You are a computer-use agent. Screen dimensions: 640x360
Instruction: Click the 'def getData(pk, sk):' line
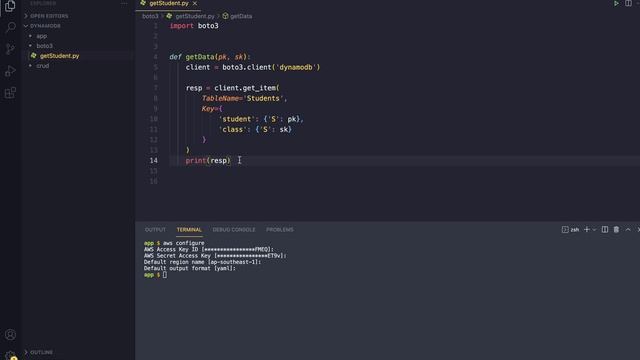210,57
